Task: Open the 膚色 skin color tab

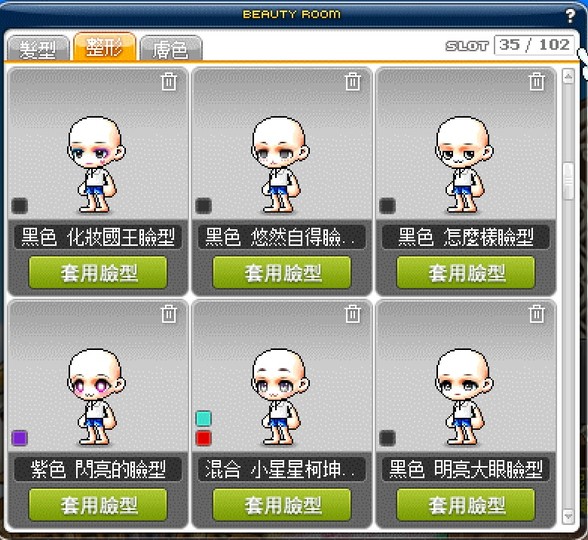Action: [x=171, y=48]
